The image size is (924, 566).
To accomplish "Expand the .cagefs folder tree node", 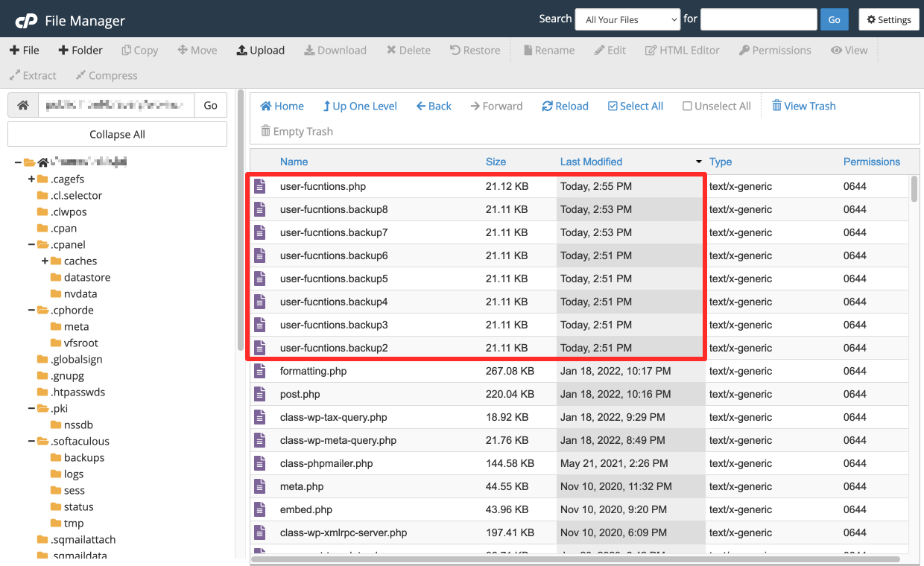I will click(31, 179).
